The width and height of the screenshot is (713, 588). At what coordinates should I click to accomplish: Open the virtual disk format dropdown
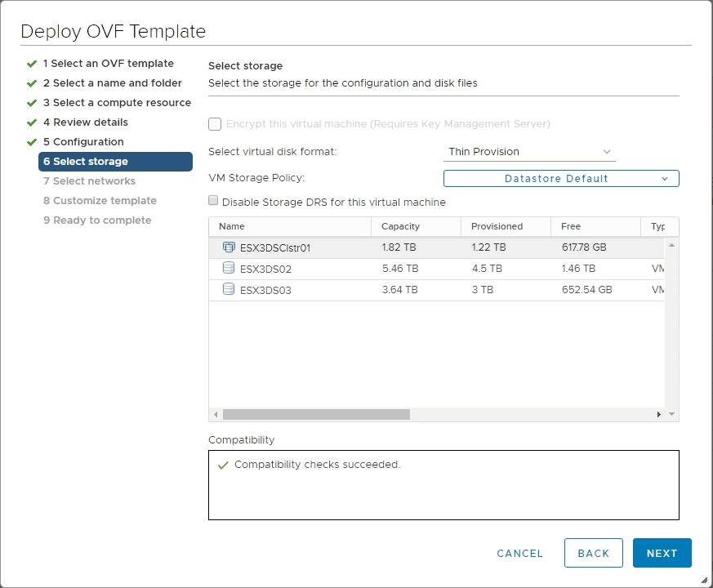[529, 152]
